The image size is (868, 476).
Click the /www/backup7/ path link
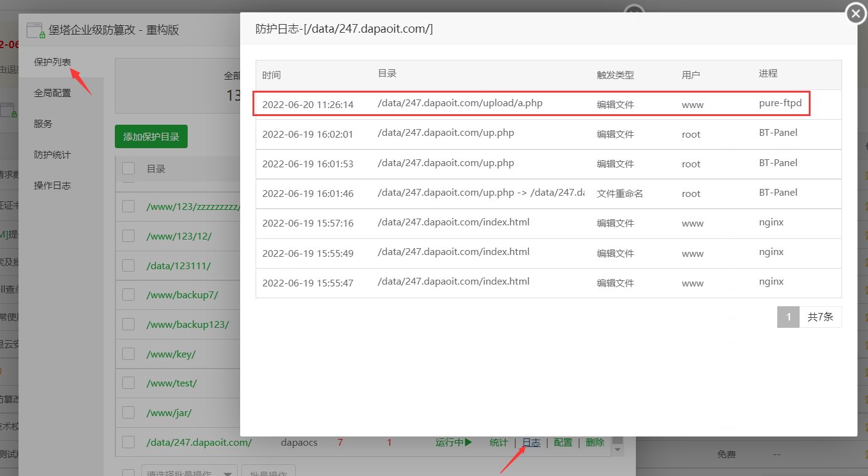click(x=182, y=295)
